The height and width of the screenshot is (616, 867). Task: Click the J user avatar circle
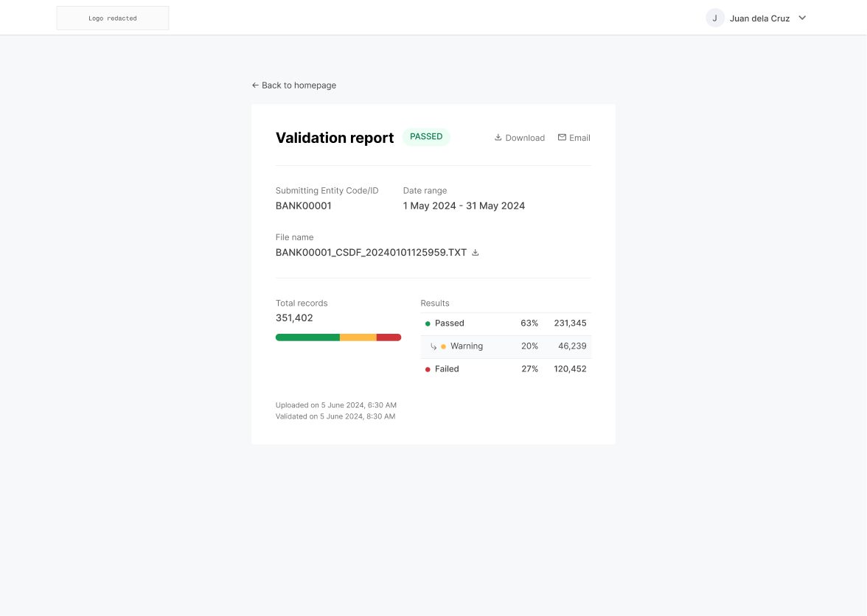pyautogui.click(x=714, y=18)
